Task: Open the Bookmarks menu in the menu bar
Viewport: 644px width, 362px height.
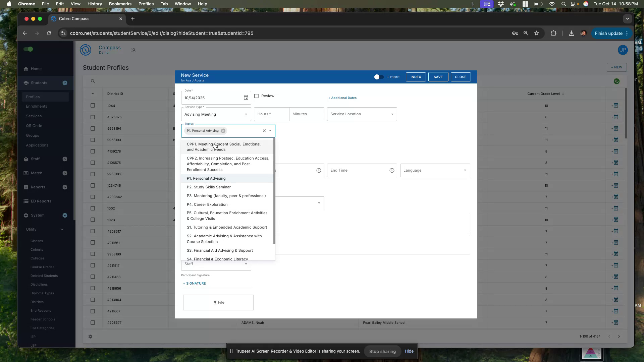Action: point(120,4)
